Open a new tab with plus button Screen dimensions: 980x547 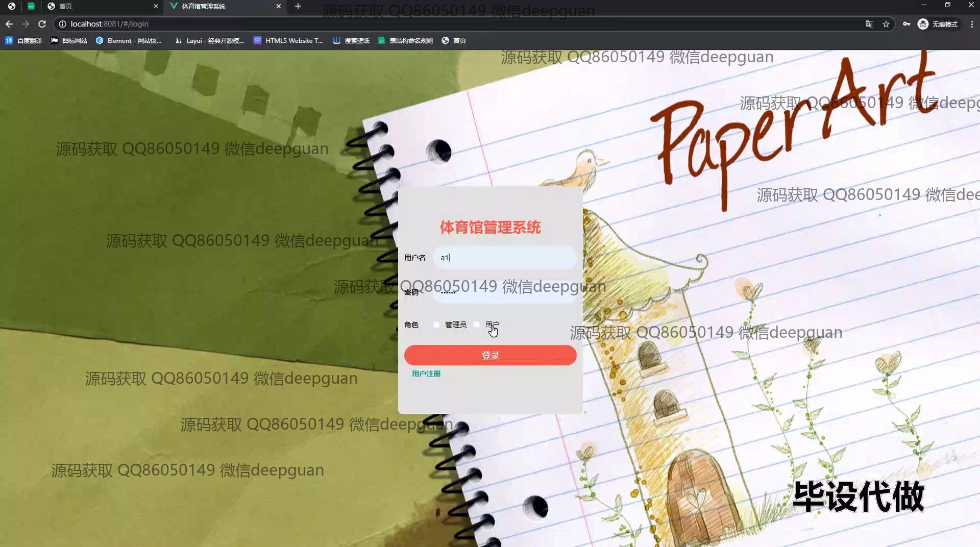click(298, 6)
